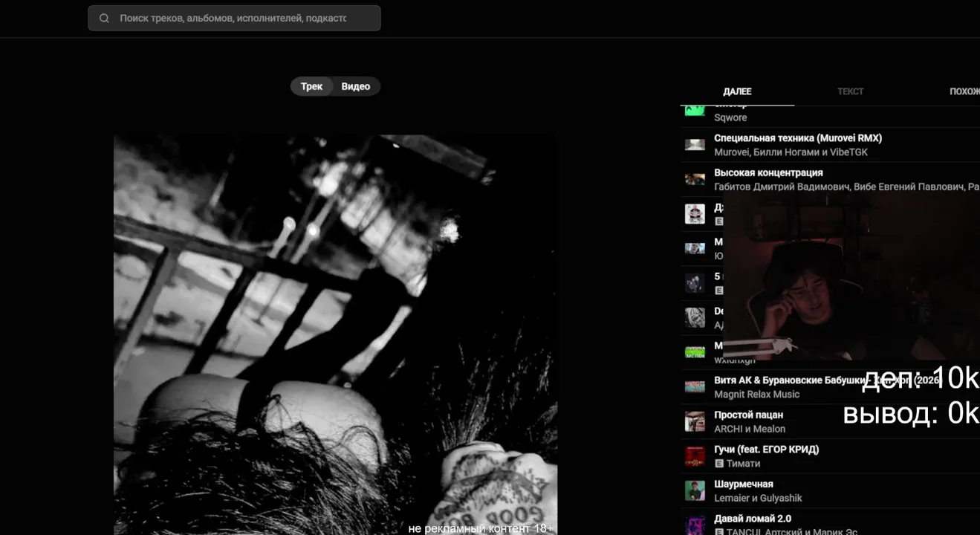
Task: Play the track Давай ломай 2.0
Action: point(753,519)
